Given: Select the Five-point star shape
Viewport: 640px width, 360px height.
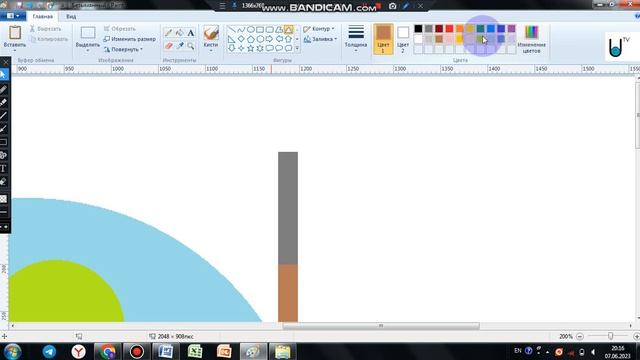Looking at the screenshot, I should click(x=251, y=48).
